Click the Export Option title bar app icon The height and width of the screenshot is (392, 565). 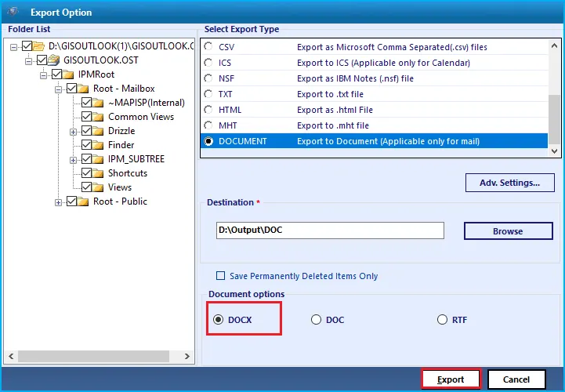pos(13,12)
